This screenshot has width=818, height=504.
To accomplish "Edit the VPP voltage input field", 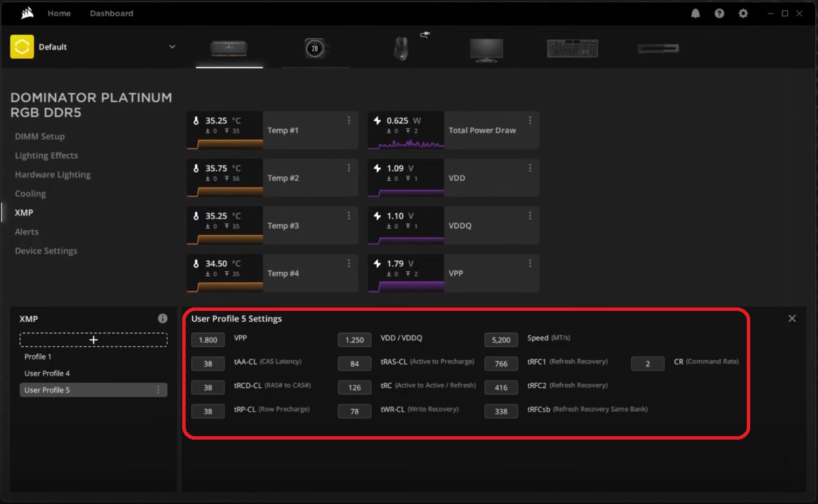I will (x=208, y=339).
